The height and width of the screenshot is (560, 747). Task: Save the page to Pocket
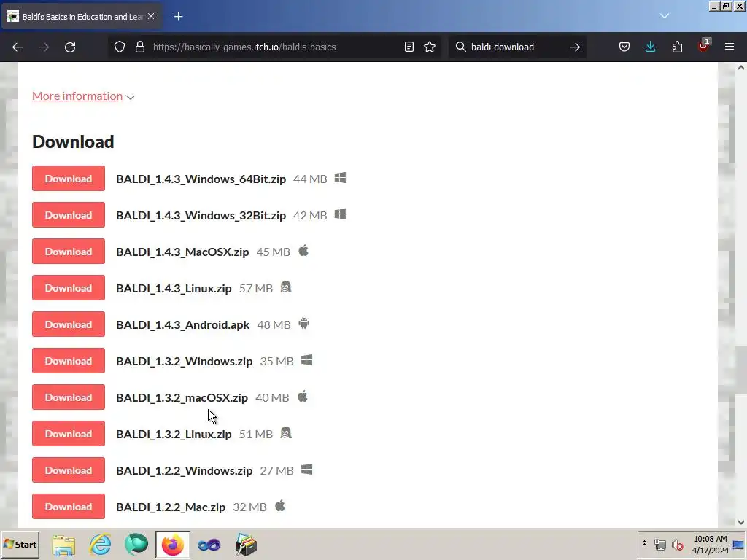pos(624,47)
